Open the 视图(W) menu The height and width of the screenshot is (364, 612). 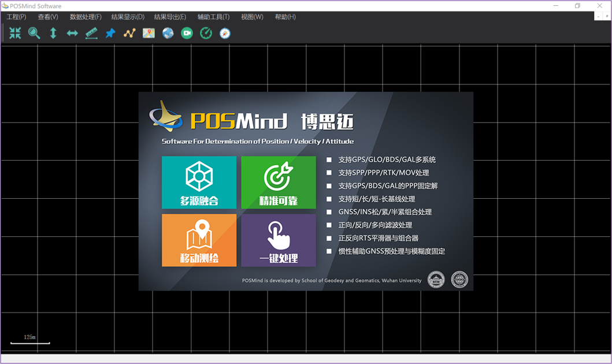[x=252, y=17]
